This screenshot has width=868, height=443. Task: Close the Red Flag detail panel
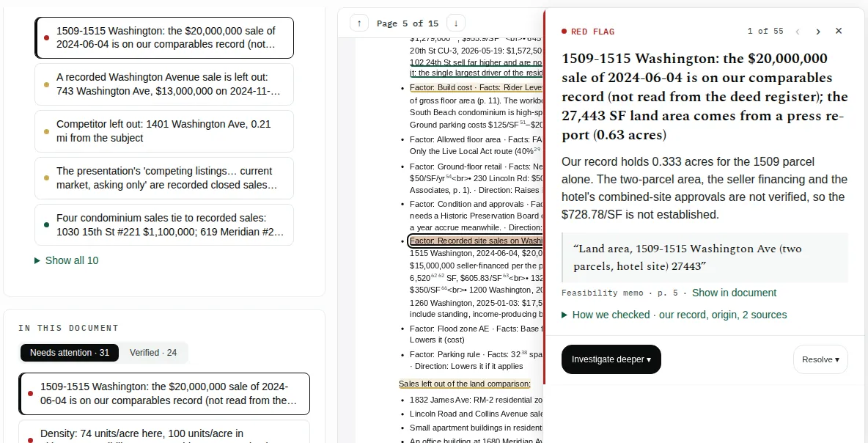839,31
